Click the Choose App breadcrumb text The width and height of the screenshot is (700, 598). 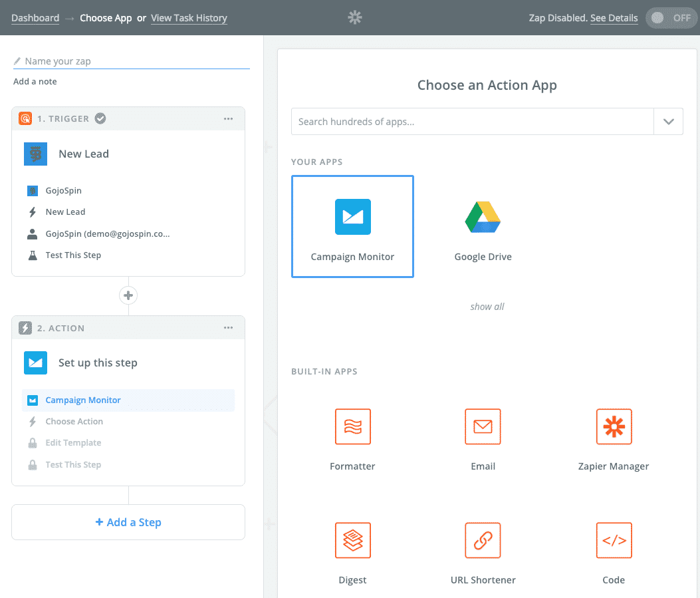106,18
